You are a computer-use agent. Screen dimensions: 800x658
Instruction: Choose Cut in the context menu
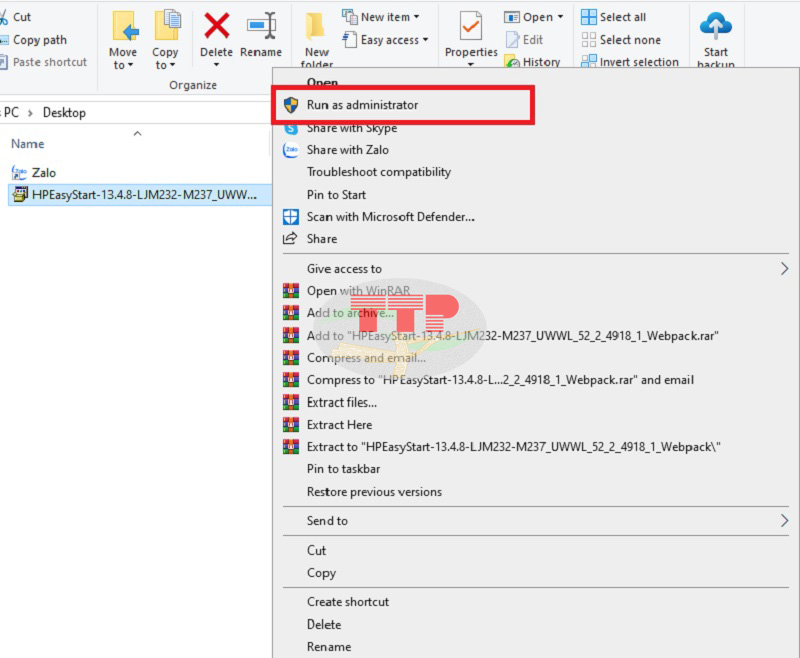pyautogui.click(x=316, y=550)
